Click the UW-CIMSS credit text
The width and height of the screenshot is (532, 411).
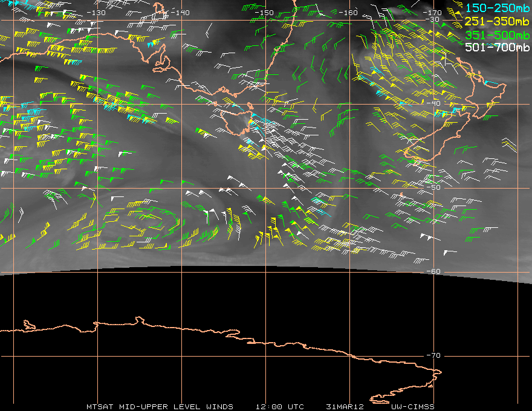pos(412,407)
